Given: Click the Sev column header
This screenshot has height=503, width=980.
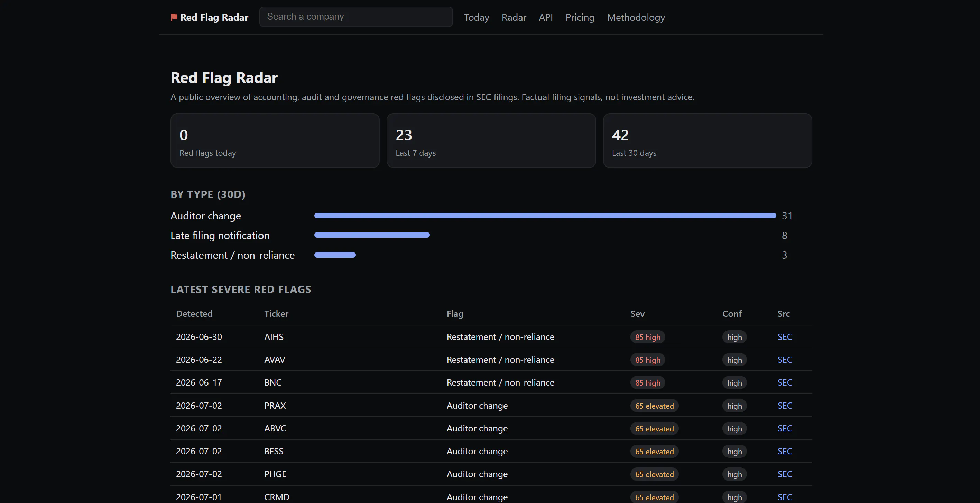Looking at the screenshot, I should (637, 314).
